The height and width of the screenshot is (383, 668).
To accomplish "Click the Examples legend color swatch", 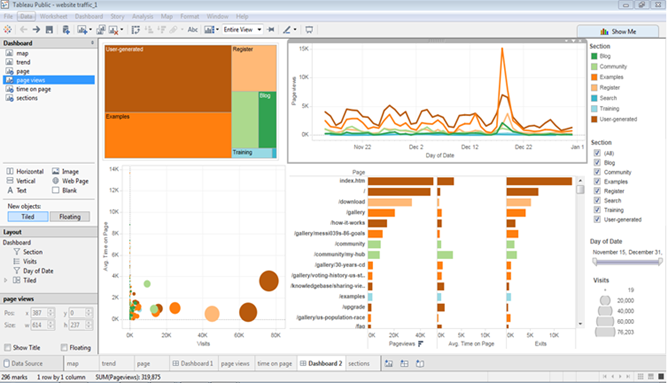I will 594,77.
